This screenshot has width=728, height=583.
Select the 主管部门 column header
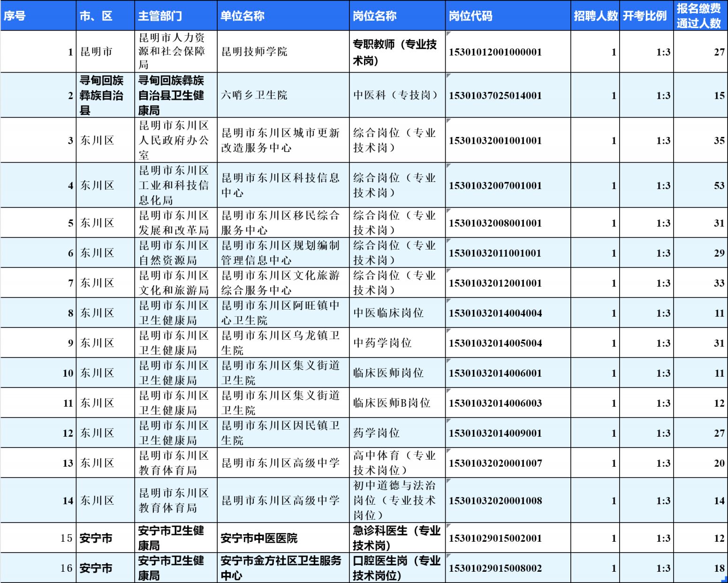[176, 15]
